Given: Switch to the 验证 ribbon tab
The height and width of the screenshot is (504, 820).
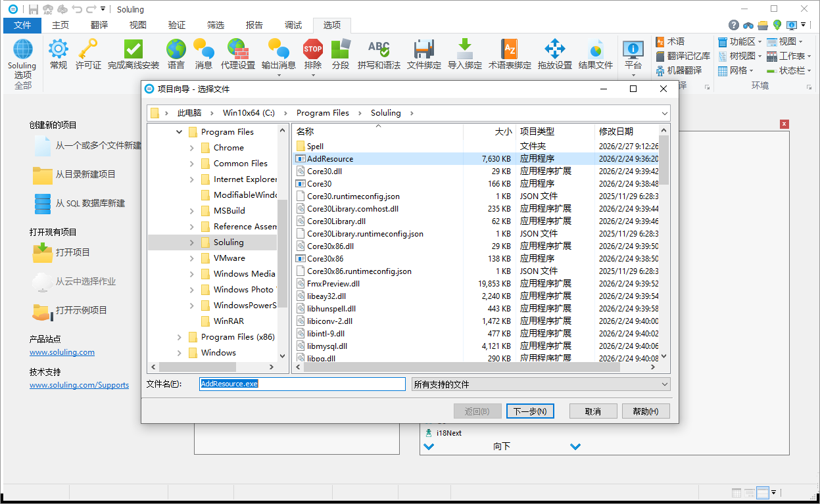Looking at the screenshot, I should [x=176, y=25].
